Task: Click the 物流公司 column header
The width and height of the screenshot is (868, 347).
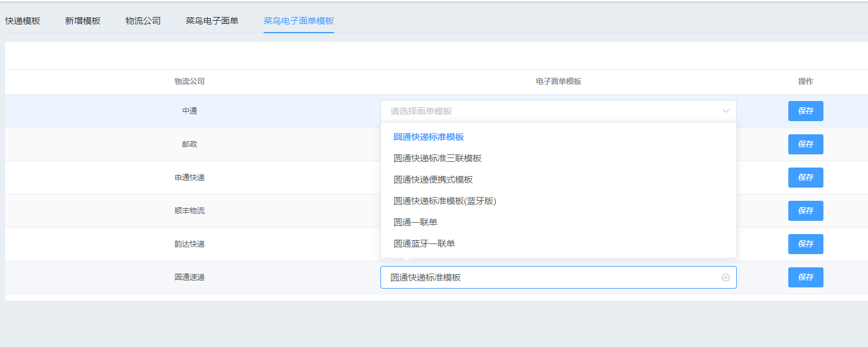Action: tap(190, 82)
